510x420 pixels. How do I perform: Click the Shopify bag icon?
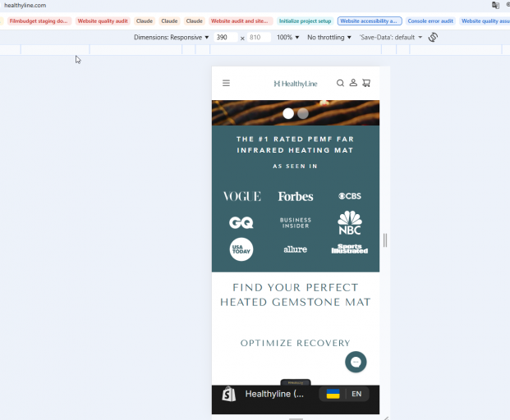click(229, 394)
